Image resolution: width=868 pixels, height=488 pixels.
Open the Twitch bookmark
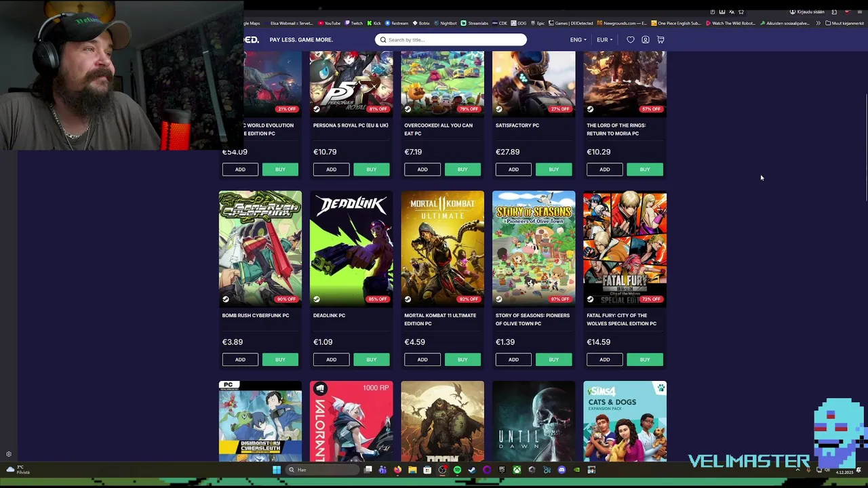click(x=354, y=23)
